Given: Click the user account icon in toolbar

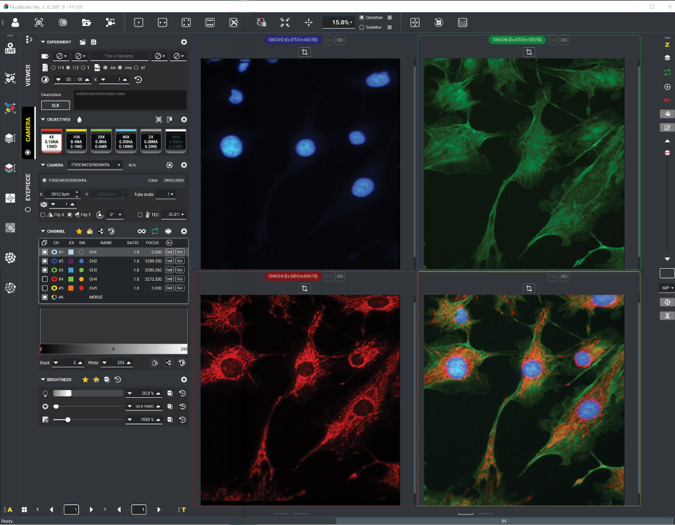Looking at the screenshot, I should [x=14, y=22].
